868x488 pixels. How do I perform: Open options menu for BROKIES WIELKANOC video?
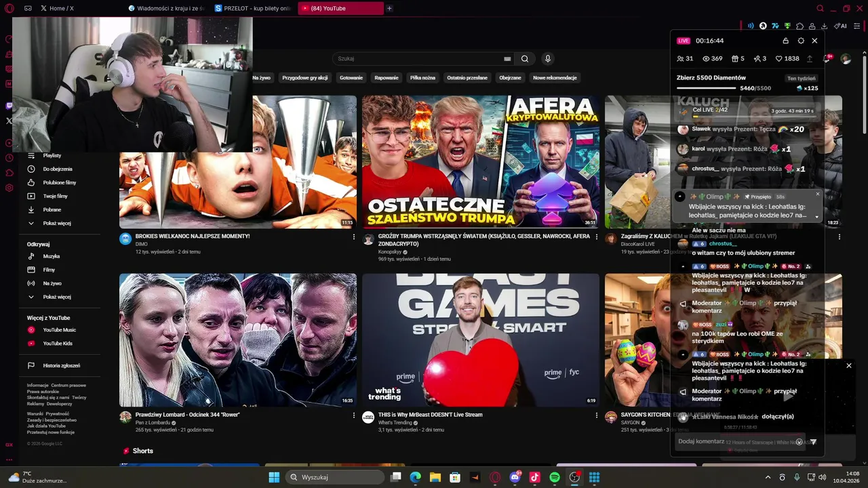click(x=354, y=237)
